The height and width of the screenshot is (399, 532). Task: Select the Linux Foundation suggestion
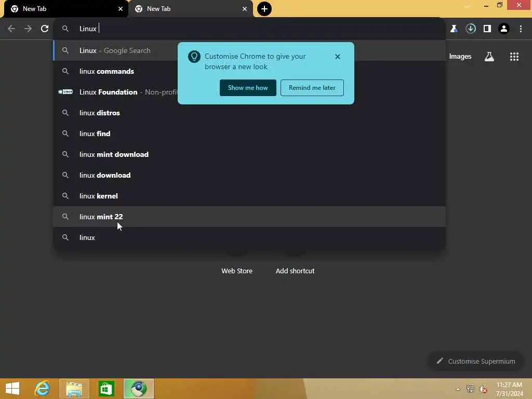(249, 92)
